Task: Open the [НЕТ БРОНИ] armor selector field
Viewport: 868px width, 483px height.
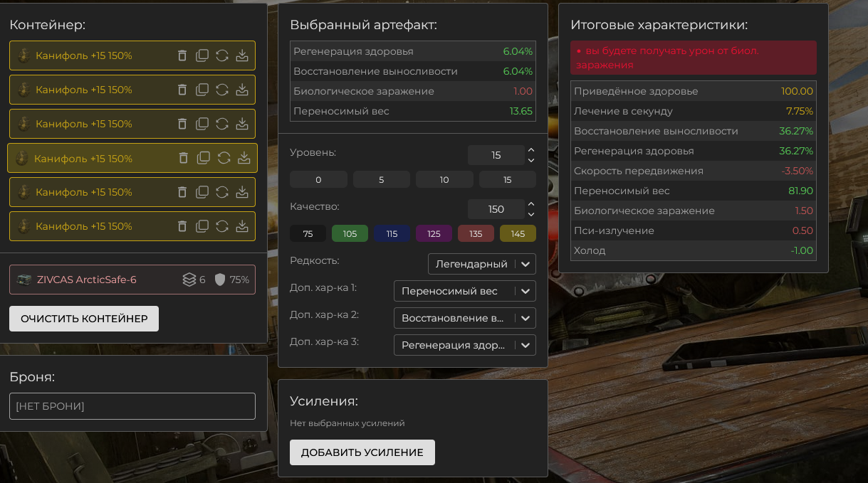Action: tap(132, 406)
